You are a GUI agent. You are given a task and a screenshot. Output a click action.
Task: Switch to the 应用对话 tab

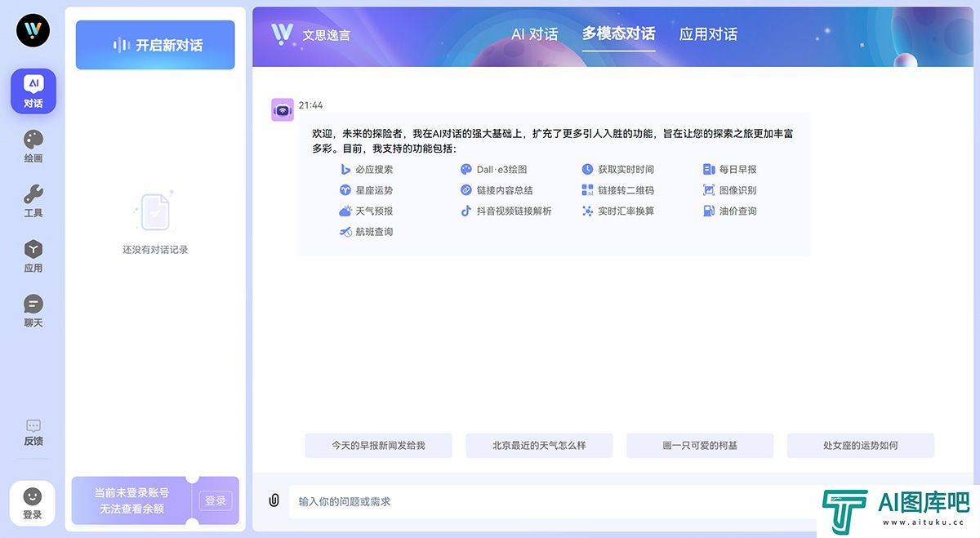[x=708, y=34]
